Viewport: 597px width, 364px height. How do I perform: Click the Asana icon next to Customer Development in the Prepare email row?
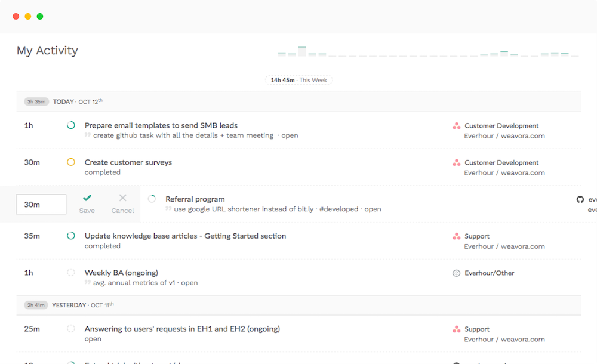point(457,126)
